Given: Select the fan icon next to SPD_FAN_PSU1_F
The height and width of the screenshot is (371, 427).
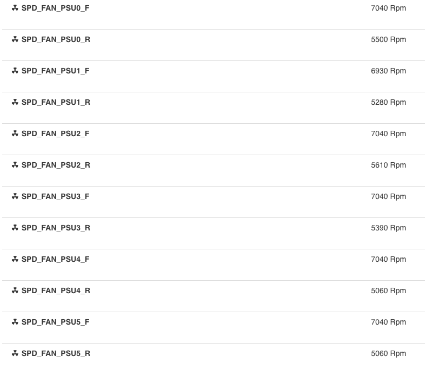Looking at the screenshot, I should click(x=15, y=71).
